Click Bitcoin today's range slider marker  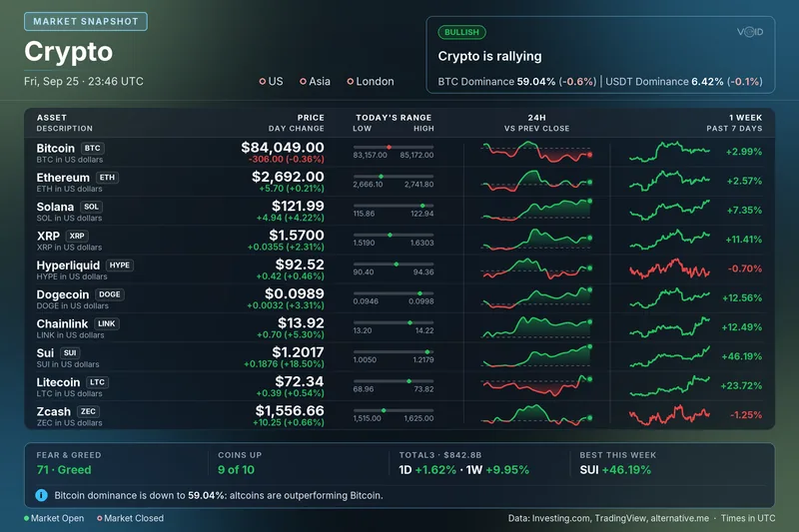click(389, 147)
